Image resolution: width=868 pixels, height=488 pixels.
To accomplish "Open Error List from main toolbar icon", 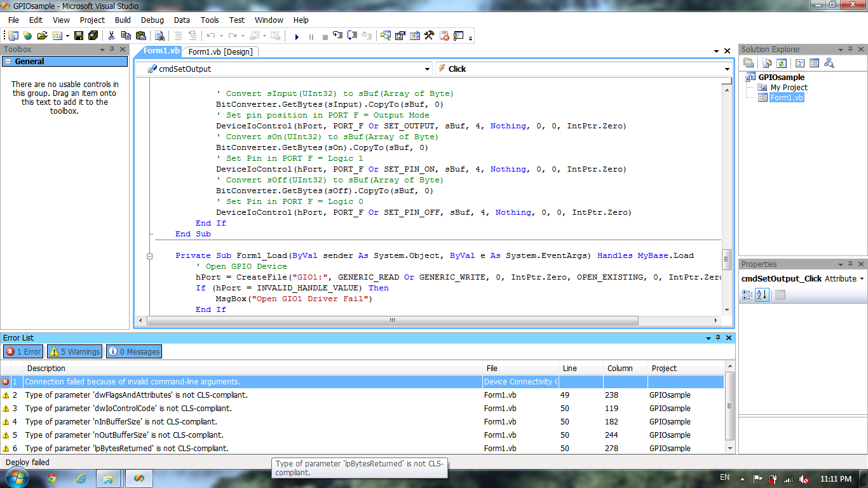I will (x=444, y=36).
